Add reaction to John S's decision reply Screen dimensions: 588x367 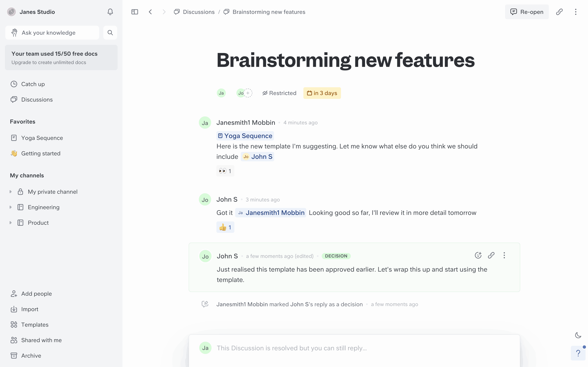coord(478,255)
